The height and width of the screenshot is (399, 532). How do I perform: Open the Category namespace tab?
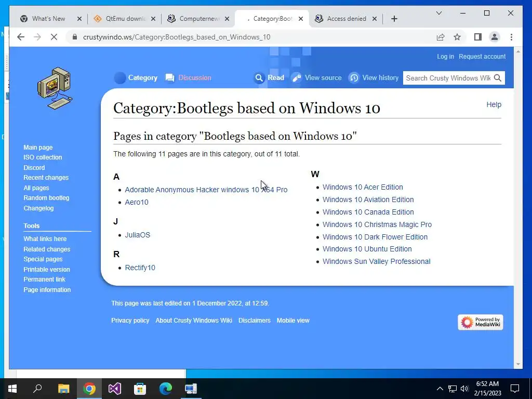click(136, 78)
